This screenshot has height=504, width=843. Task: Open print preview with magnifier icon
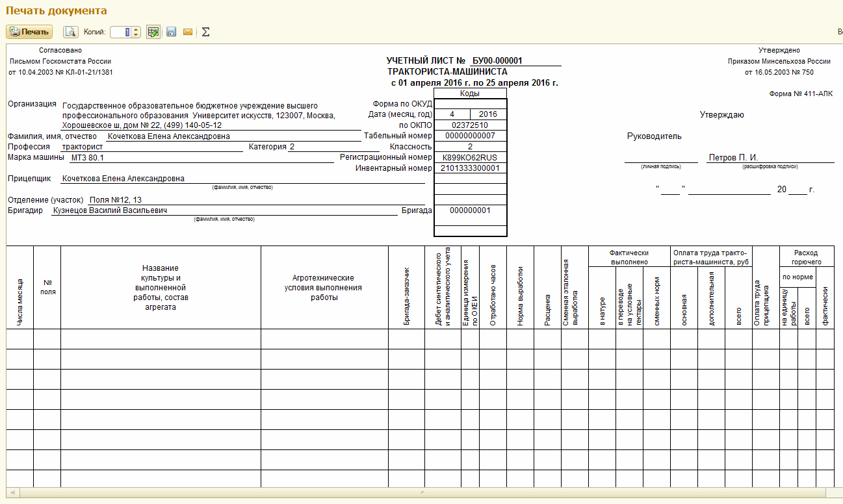70,32
